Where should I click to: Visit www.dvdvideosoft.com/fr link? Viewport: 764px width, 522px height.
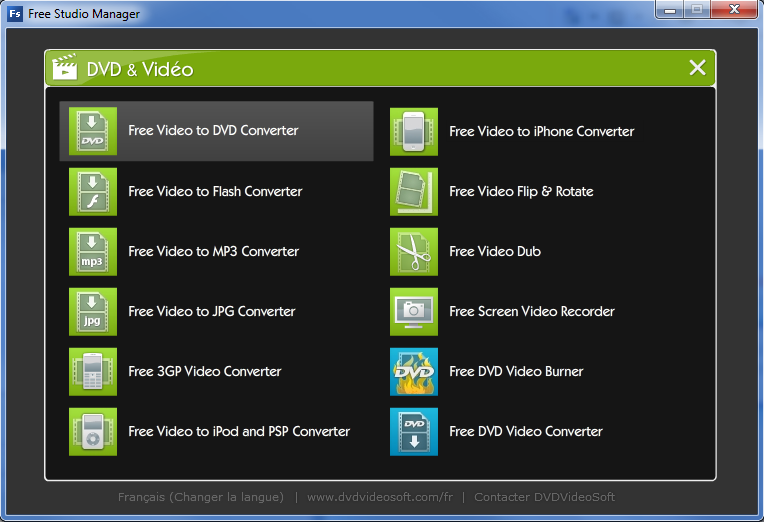[380, 497]
